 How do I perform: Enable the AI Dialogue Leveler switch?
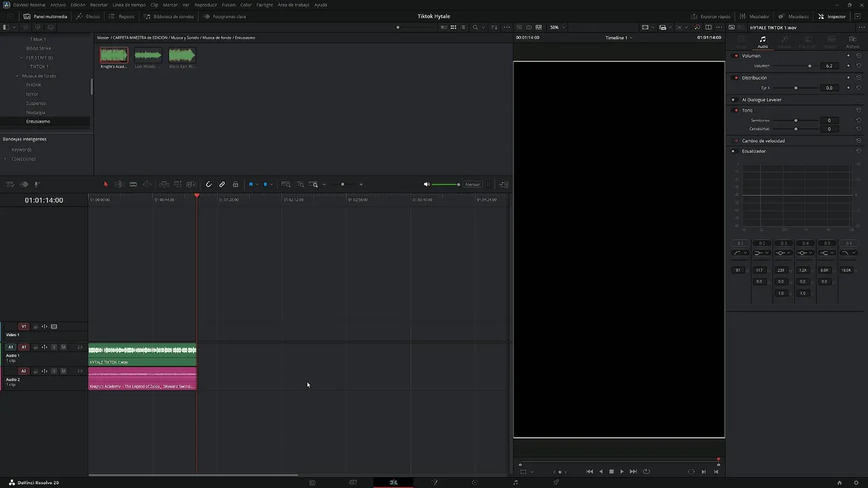733,100
